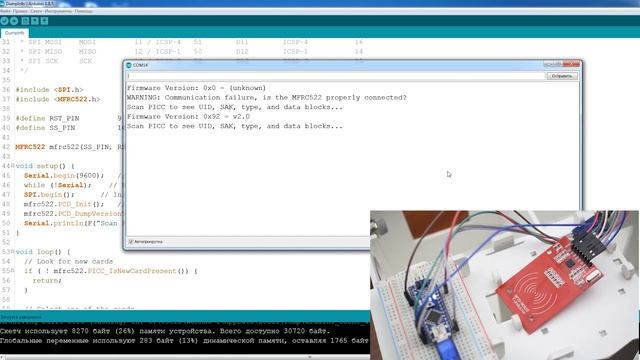The image size is (640, 360).
Task: Open the Правка menu
Action: [20, 11]
